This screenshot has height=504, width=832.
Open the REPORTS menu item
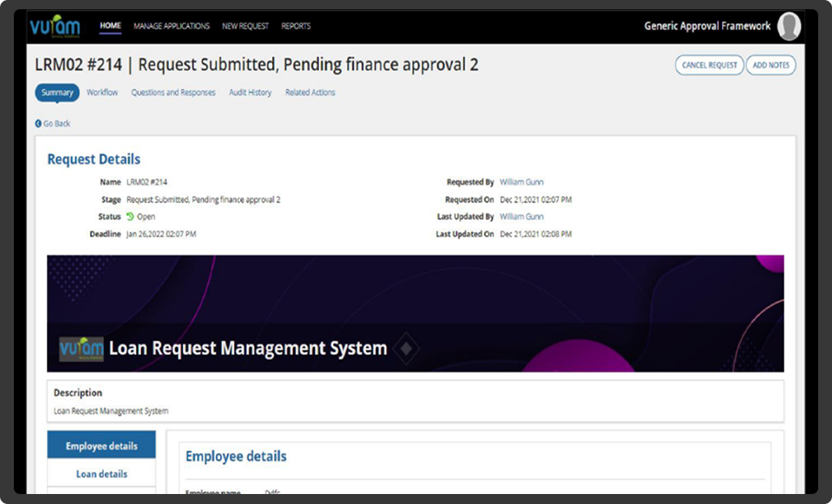[295, 26]
